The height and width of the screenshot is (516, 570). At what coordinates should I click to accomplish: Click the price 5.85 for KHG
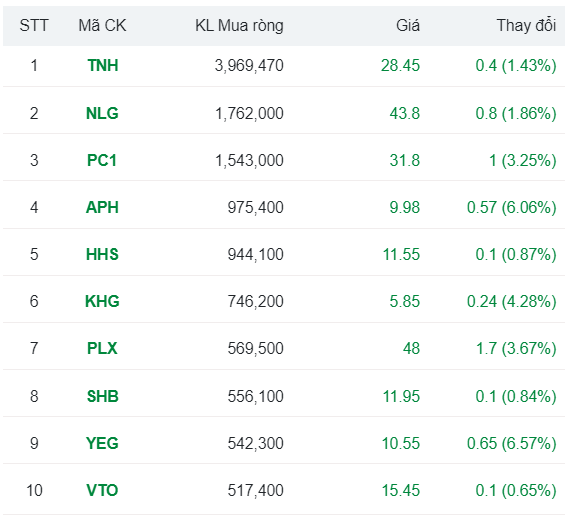coord(405,301)
